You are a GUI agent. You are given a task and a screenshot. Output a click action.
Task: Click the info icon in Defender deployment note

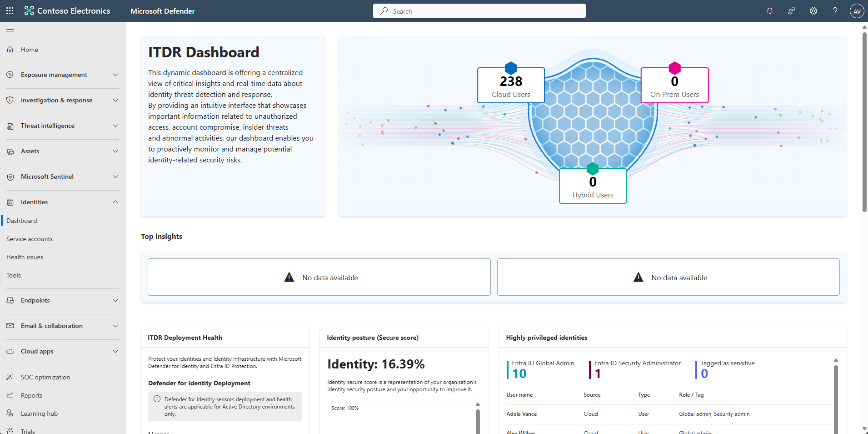pos(157,399)
